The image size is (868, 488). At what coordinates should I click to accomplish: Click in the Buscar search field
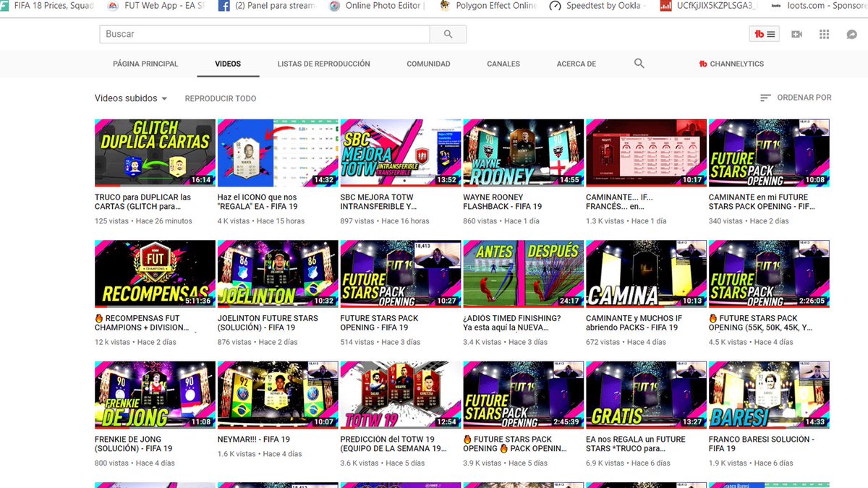point(264,34)
